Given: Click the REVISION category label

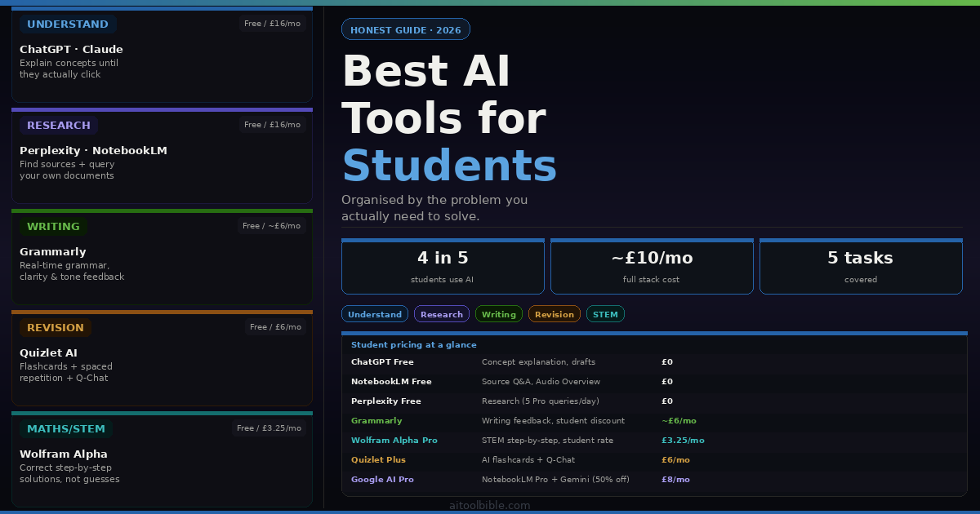Looking at the screenshot, I should click(56, 328).
